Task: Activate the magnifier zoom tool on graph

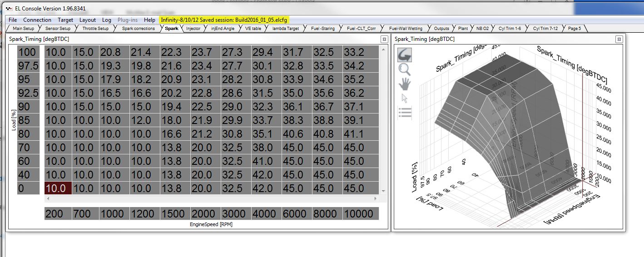Action: pos(404,69)
